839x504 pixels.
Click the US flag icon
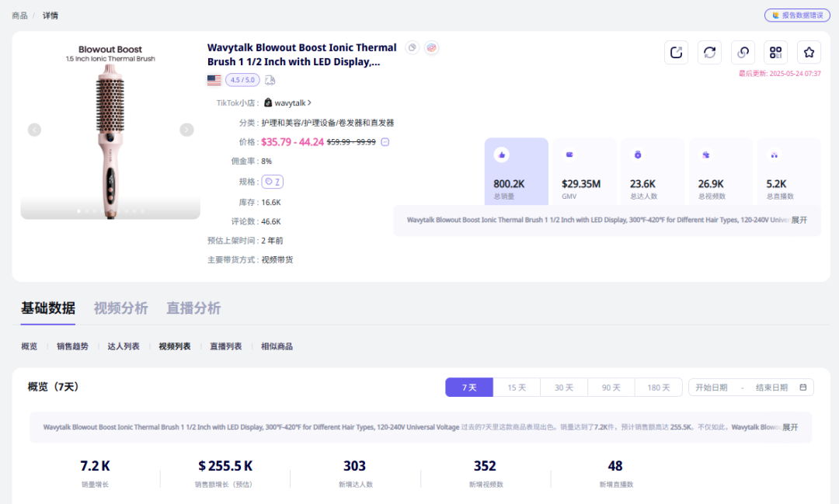tap(214, 80)
